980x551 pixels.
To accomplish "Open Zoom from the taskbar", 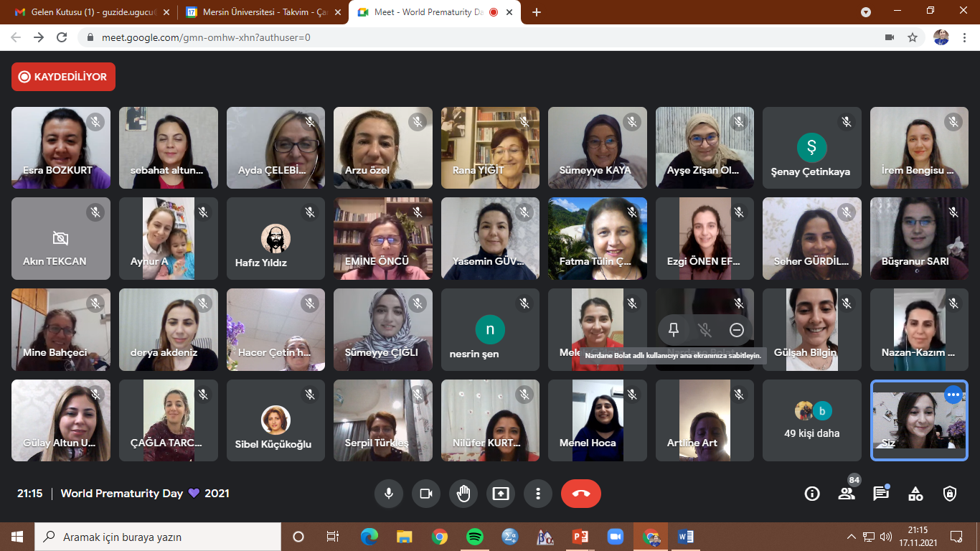I will point(616,537).
